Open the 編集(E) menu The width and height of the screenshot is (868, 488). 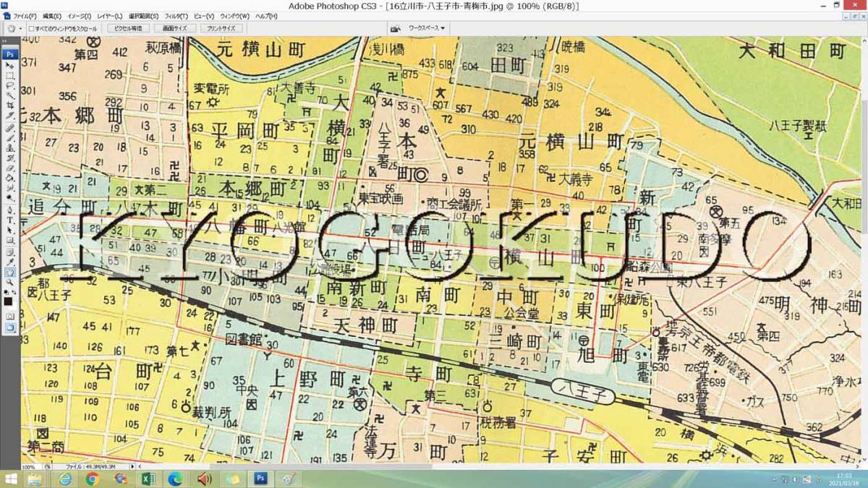52,16
